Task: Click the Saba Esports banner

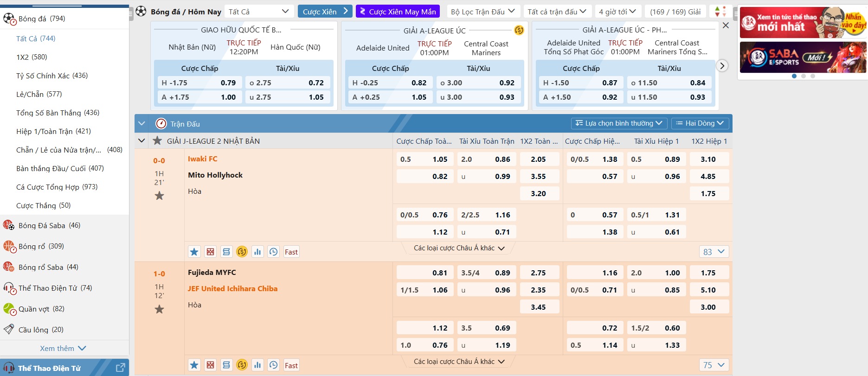Action: (x=803, y=57)
